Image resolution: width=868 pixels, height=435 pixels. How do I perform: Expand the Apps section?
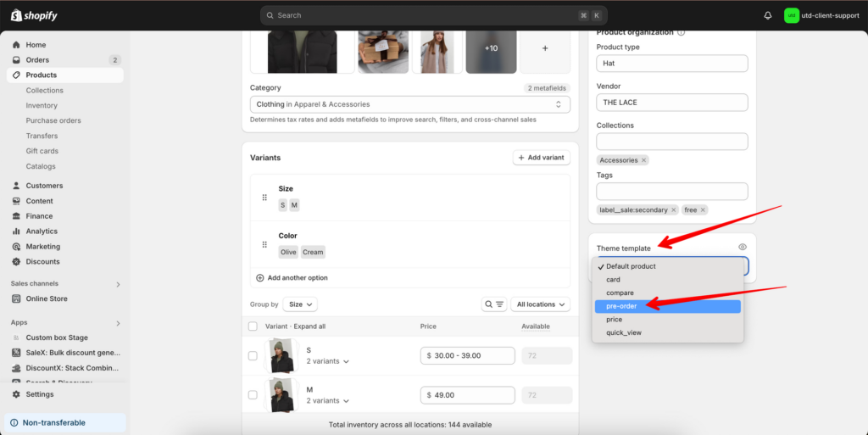tap(117, 323)
